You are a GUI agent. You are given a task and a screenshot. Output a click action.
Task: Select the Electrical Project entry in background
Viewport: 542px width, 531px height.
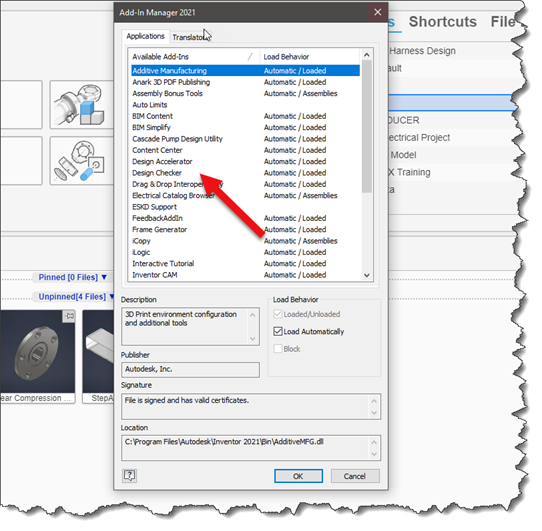coord(451,138)
